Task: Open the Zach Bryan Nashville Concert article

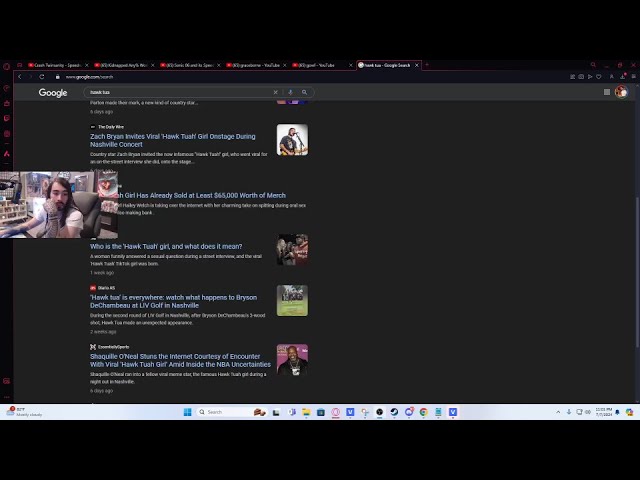Action: tap(172, 140)
